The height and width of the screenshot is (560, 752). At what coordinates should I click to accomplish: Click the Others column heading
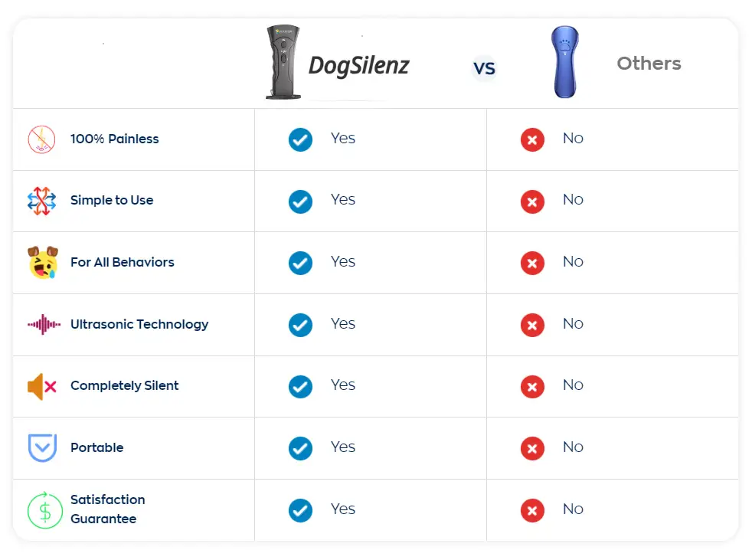point(649,64)
